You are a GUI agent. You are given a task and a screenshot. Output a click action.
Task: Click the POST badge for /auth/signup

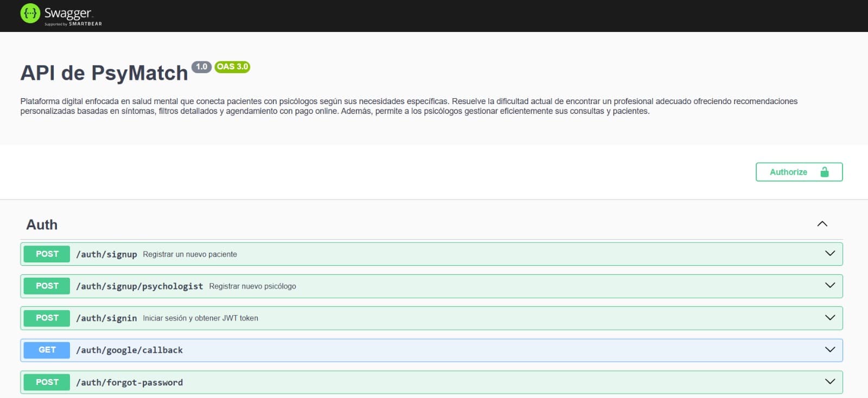pyautogui.click(x=47, y=254)
